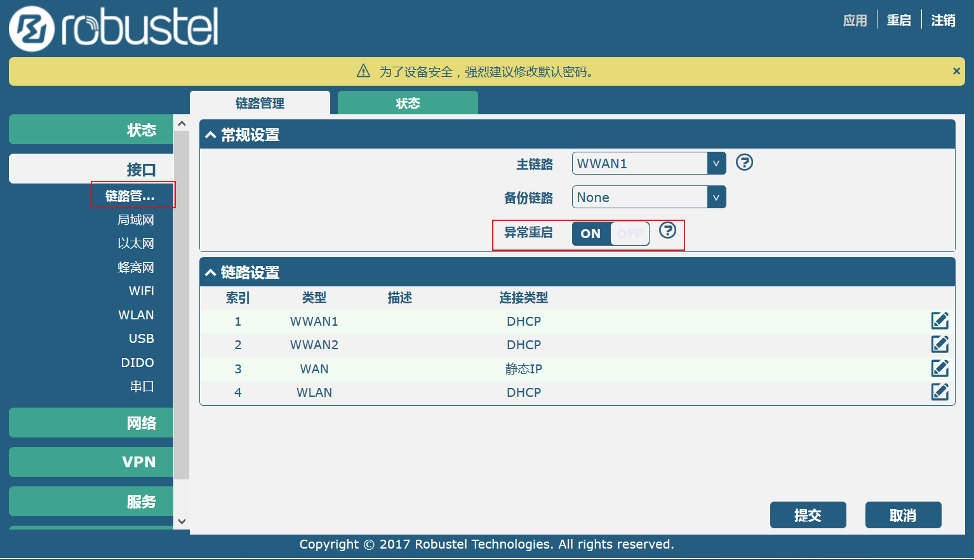Screen dimensions: 974x560
Task: Open edit icon for WAN static IP row
Action: pyautogui.click(x=940, y=368)
